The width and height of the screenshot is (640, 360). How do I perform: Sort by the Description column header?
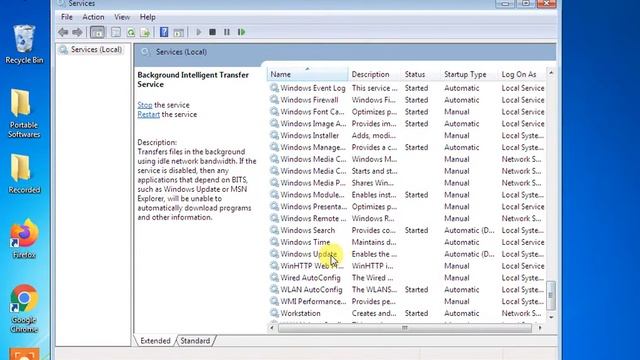point(375,74)
